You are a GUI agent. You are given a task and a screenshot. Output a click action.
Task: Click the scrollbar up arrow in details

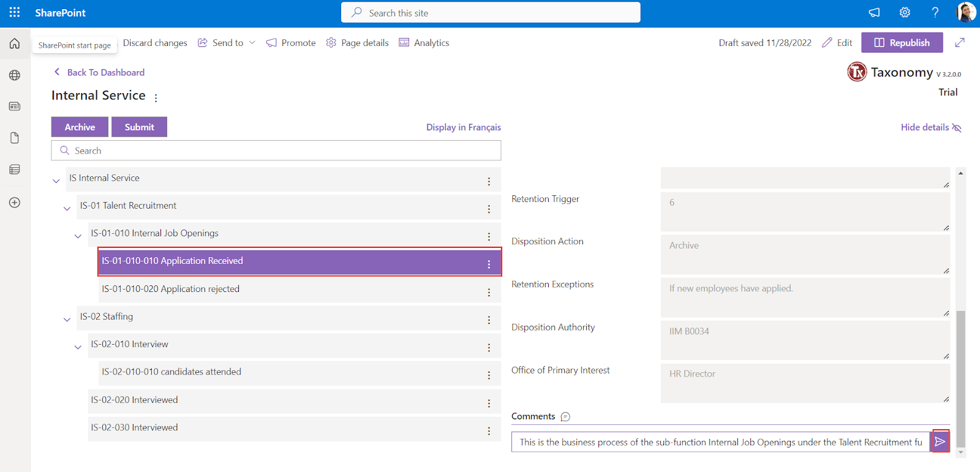point(960,173)
